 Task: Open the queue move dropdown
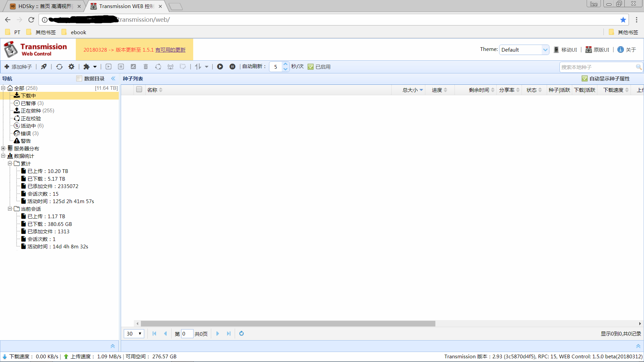[x=202, y=67]
